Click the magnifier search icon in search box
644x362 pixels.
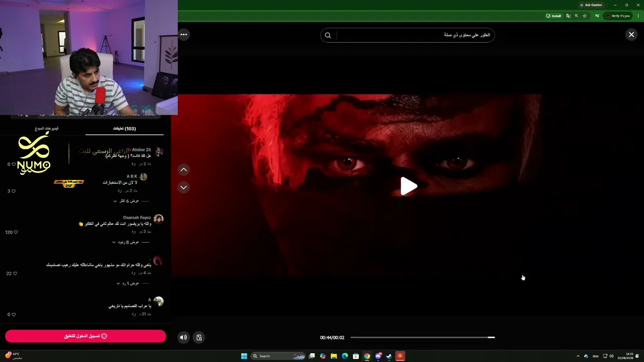[328, 35]
